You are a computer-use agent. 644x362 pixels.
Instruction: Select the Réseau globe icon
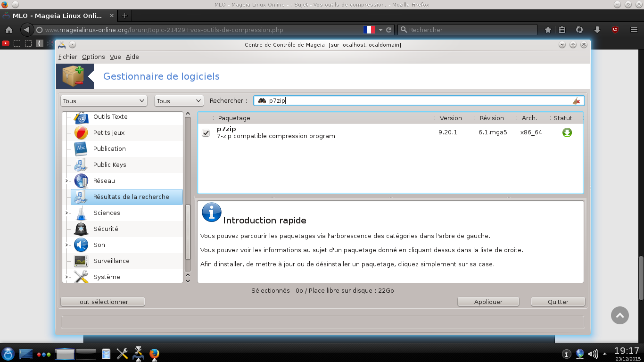pyautogui.click(x=81, y=181)
